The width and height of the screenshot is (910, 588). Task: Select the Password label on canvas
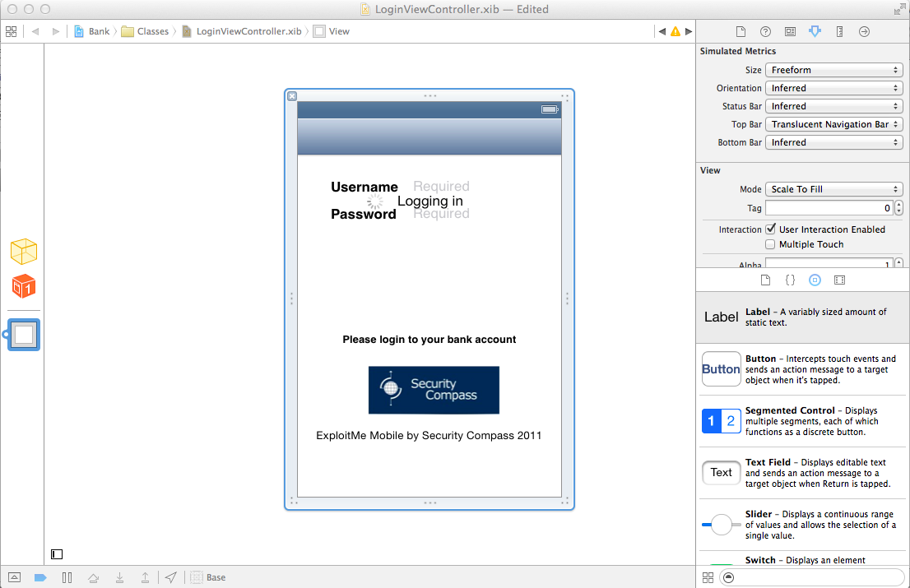click(364, 214)
